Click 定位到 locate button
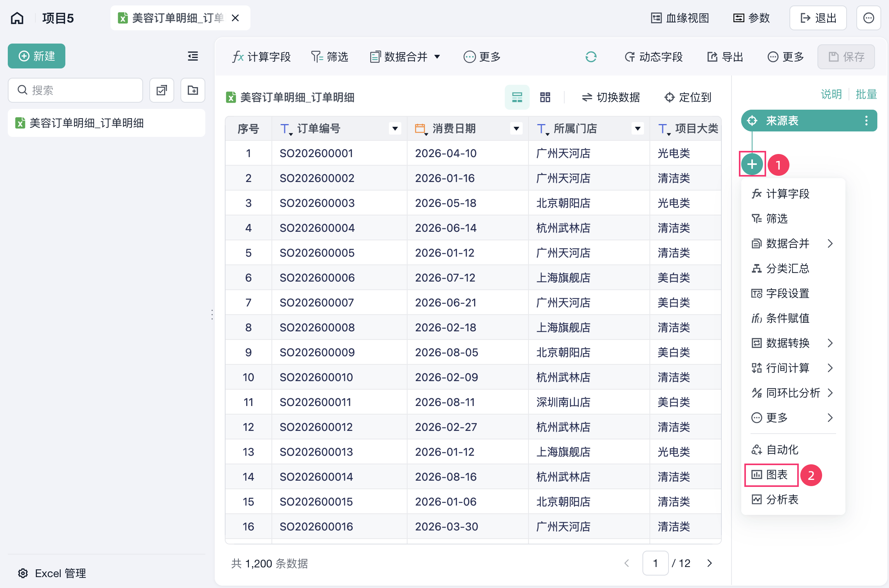 point(688,97)
